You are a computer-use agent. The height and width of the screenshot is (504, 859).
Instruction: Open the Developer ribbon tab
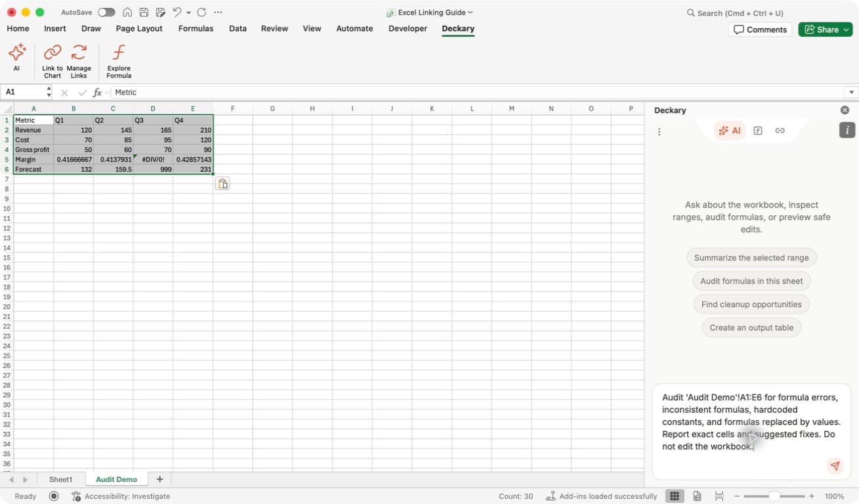click(x=408, y=29)
